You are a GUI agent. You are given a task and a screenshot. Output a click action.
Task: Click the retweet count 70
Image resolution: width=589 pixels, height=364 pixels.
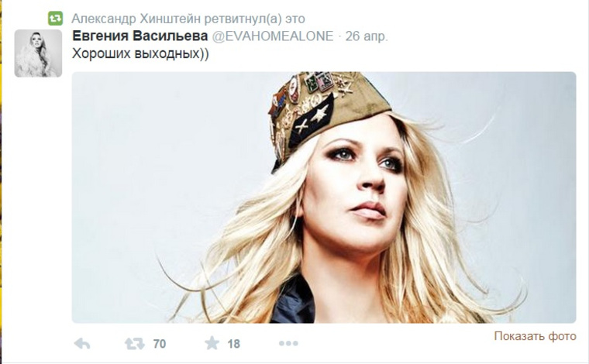point(160,344)
